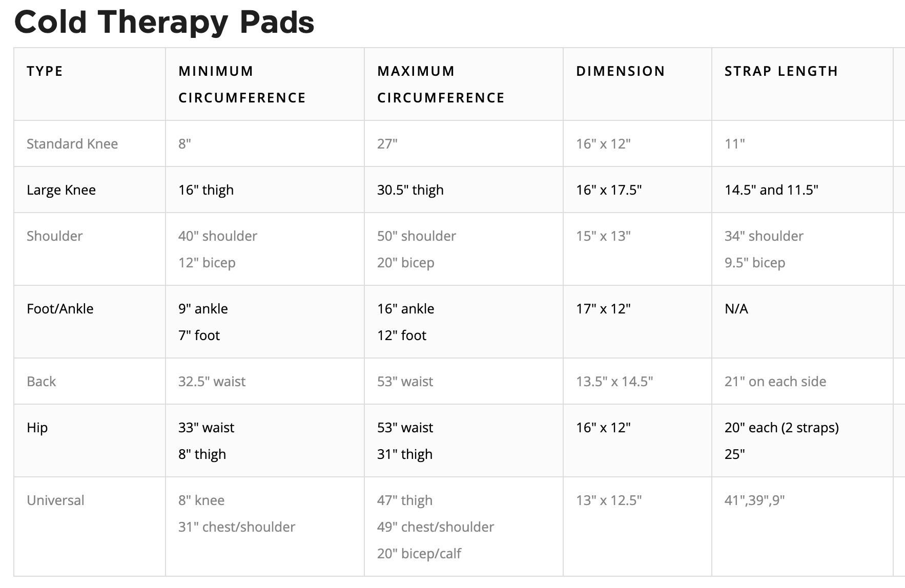
Task: Select the MINIMUM CIRCUMFERENCE column header
Action: [x=242, y=84]
